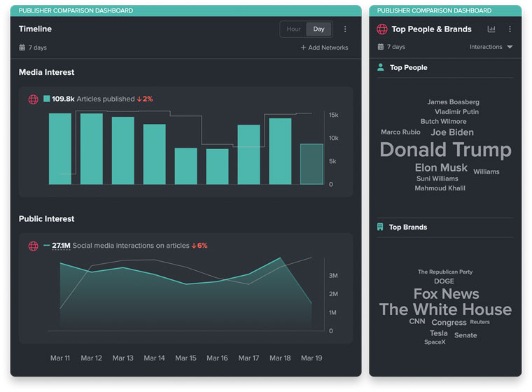This screenshot has width=532, height=392.
Task: Open Top People & Brands options menu
Action: (510, 29)
